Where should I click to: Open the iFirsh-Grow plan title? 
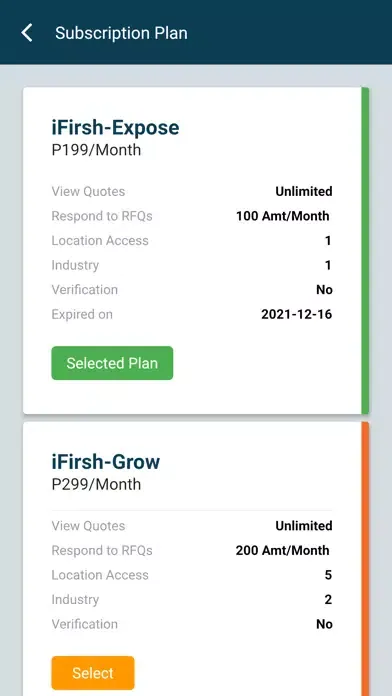tap(106, 462)
